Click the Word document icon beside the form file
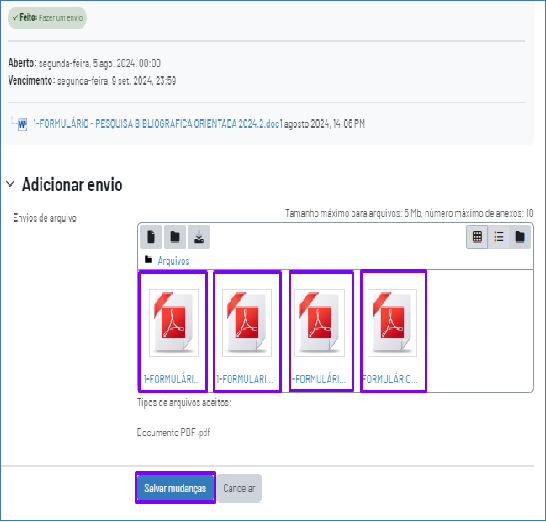The width and height of the screenshot is (546, 522). pos(22,124)
